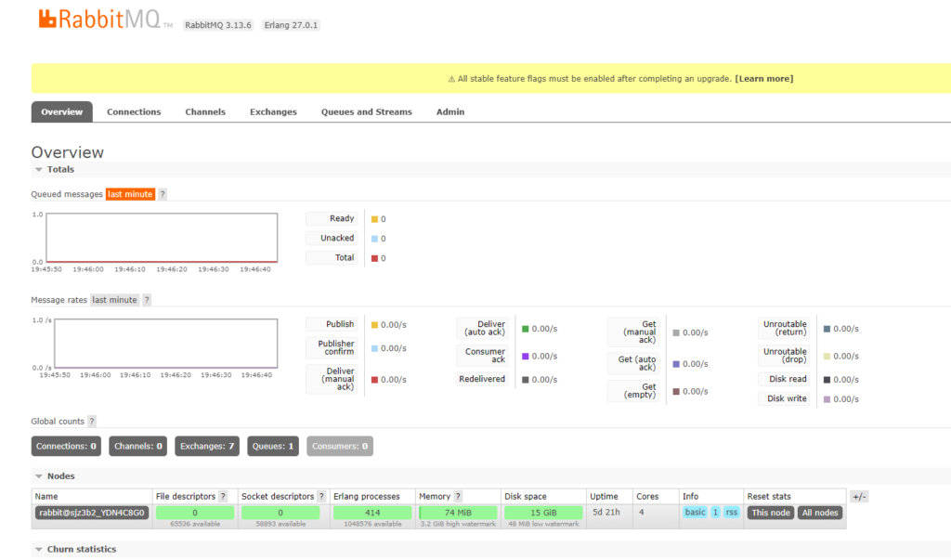Click the Erlang 27.0.1 version label
The image size is (951, 560).
pyautogui.click(x=291, y=25)
